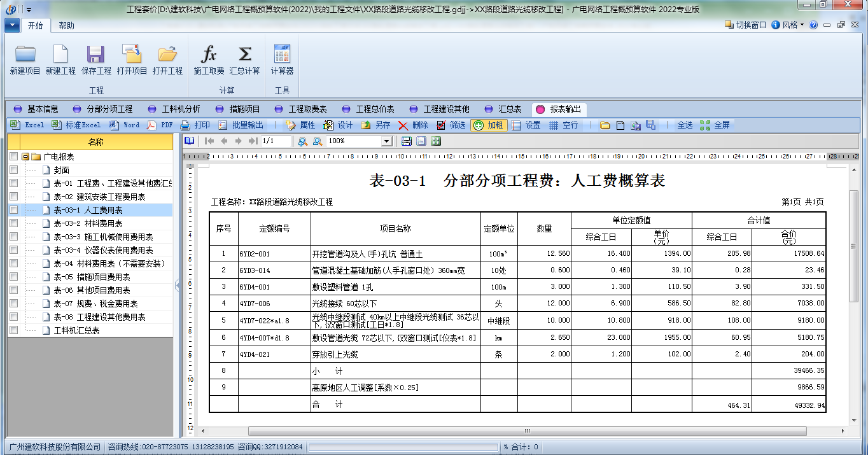
Task: Open report 属性 properties
Action: pos(300,125)
